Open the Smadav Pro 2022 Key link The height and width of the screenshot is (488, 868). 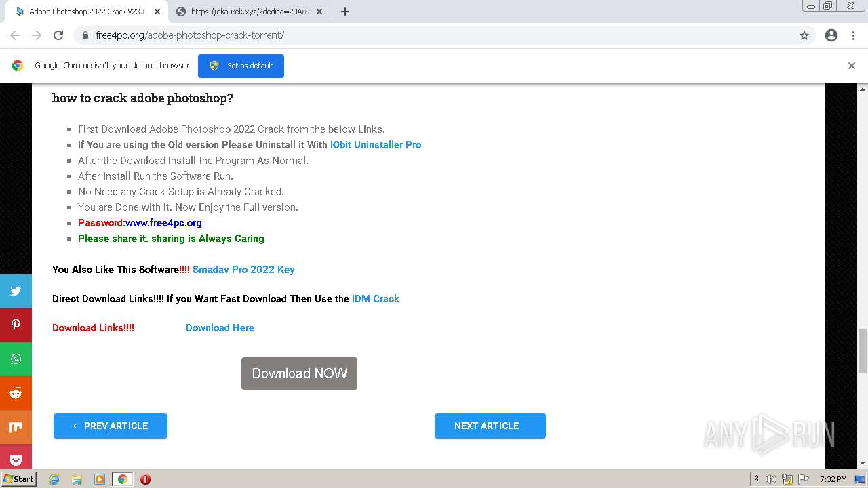coord(243,270)
